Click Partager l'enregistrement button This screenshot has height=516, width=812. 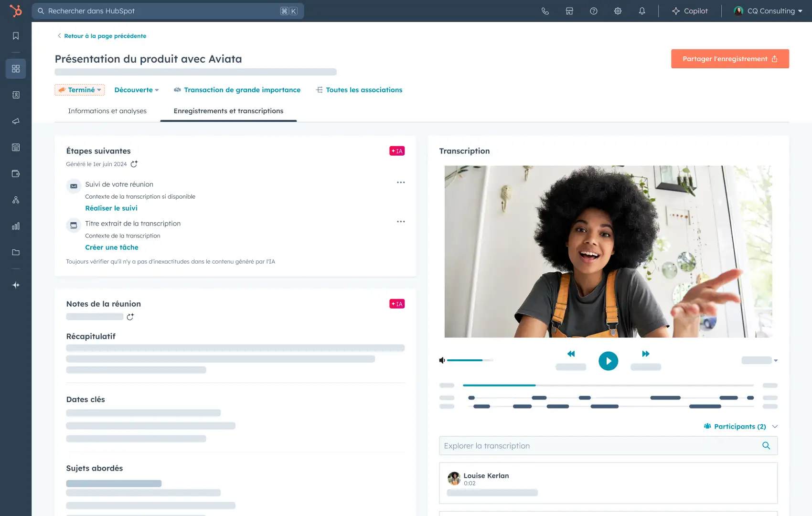coord(729,59)
